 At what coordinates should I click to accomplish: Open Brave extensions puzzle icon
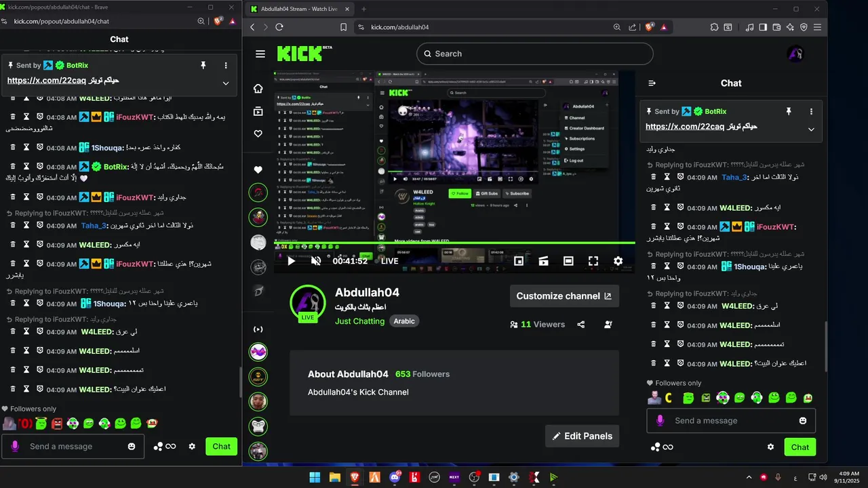[714, 27]
